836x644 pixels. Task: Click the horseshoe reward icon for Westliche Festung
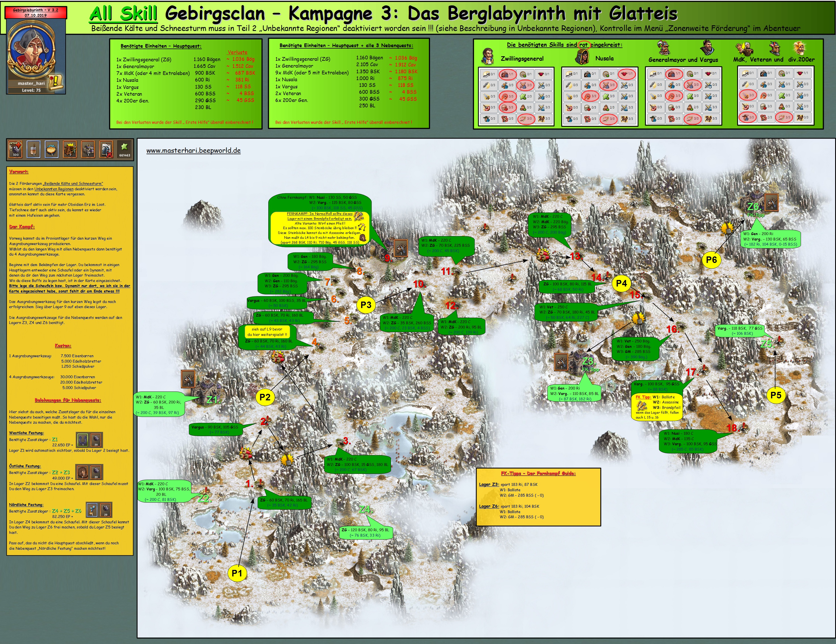tap(82, 440)
